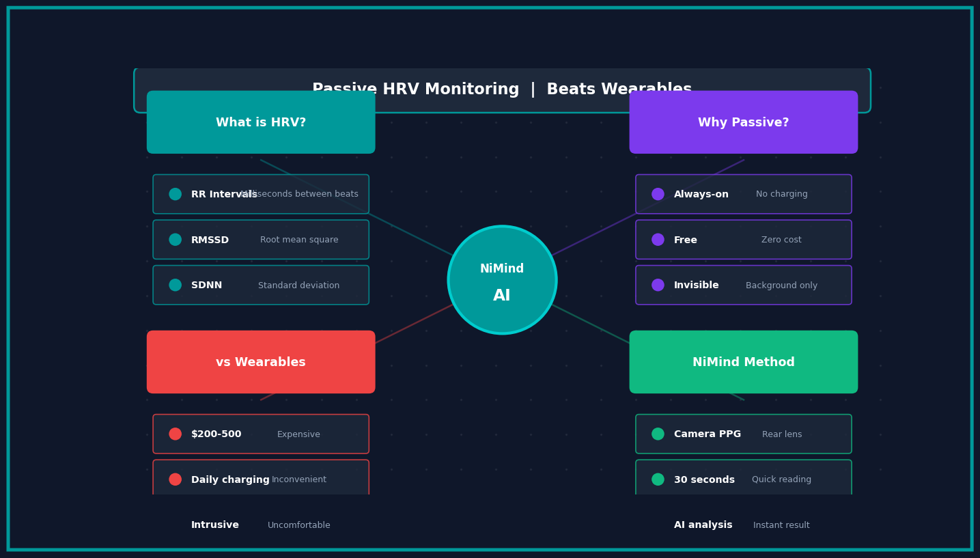
Task: Click the 'Always-on' label
Action: (x=701, y=195)
